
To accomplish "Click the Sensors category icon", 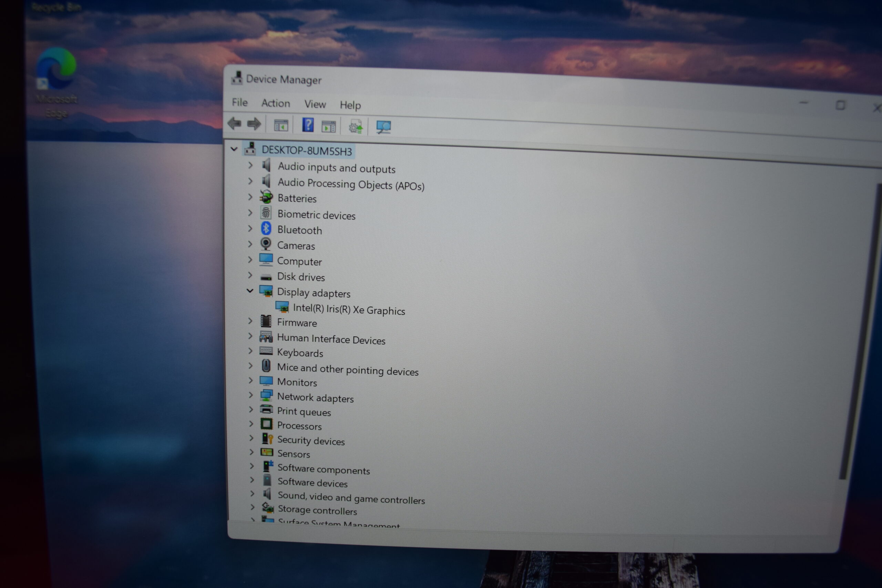I will click(267, 452).
